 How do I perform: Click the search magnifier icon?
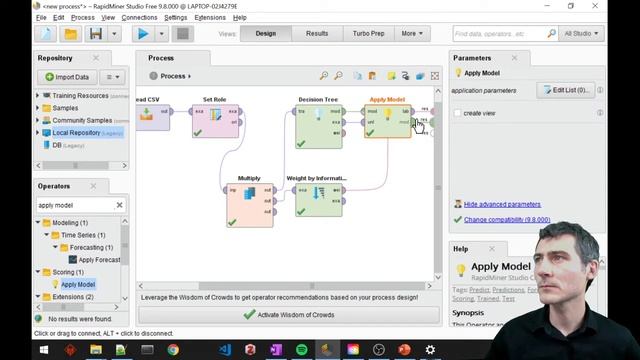[551, 33]
